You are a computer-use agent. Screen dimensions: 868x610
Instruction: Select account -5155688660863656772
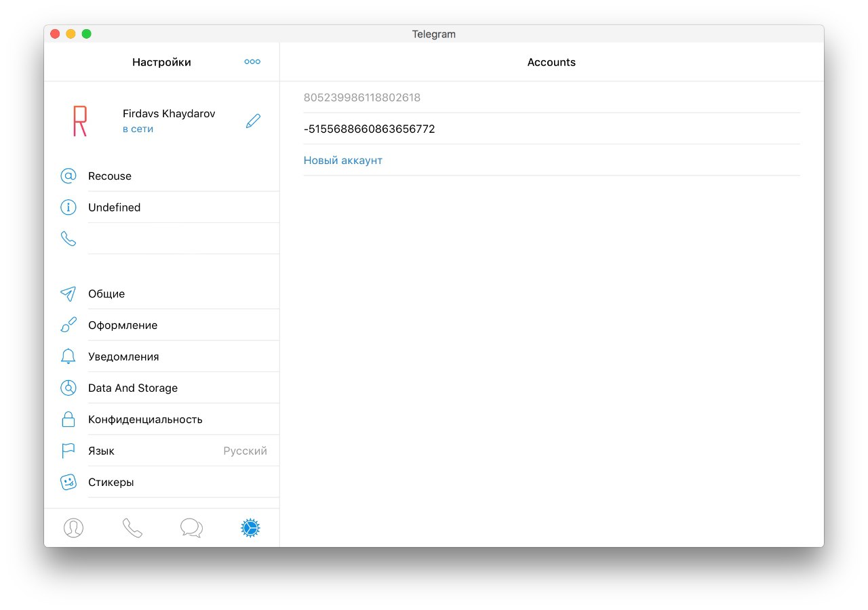[551, 129]
